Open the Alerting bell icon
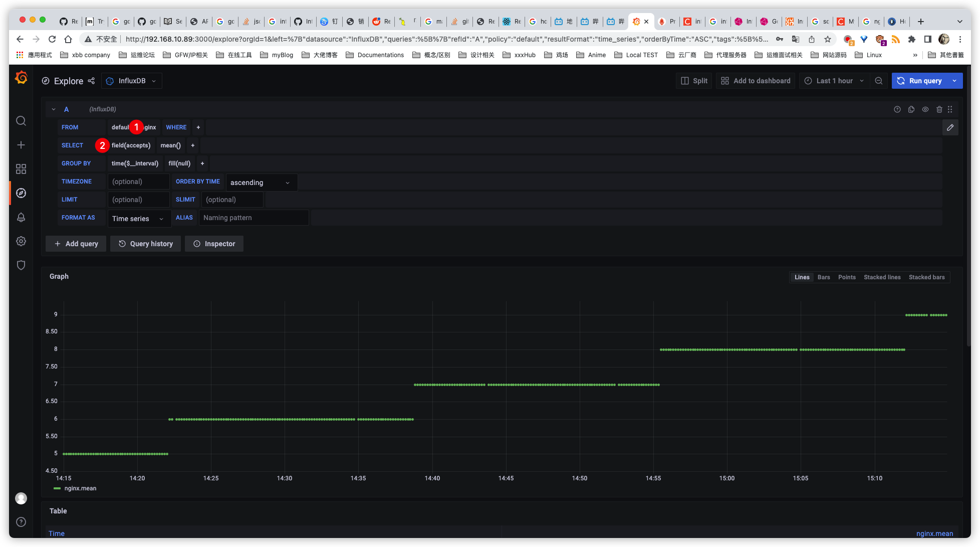 point(21,217)
